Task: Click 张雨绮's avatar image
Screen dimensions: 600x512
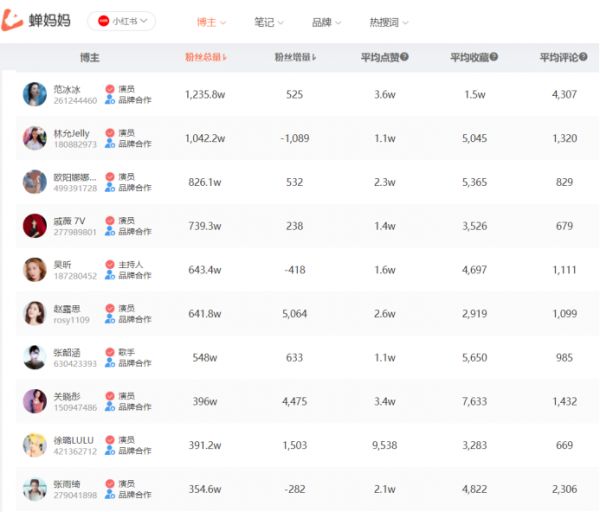Action: point(34,489)
